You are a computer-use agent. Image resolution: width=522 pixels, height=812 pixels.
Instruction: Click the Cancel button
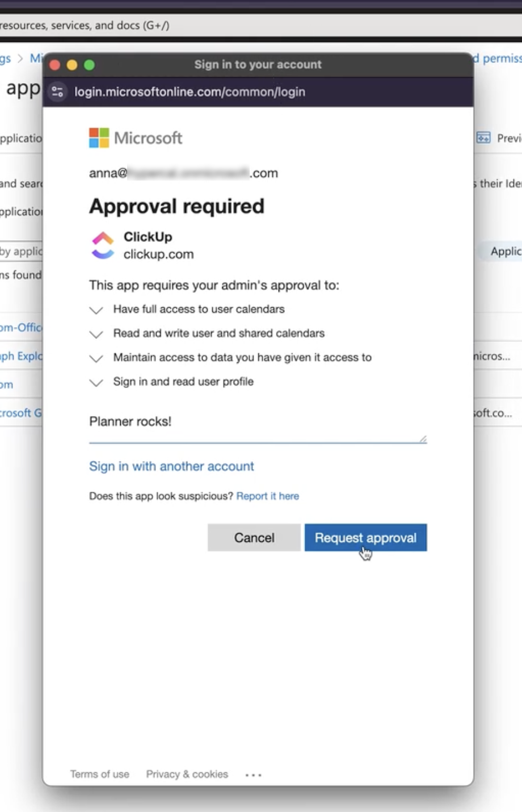(254, 537)
